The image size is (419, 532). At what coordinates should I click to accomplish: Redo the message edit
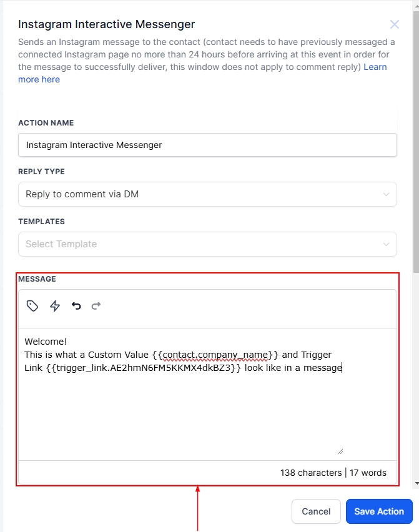(x=96, y=306)
